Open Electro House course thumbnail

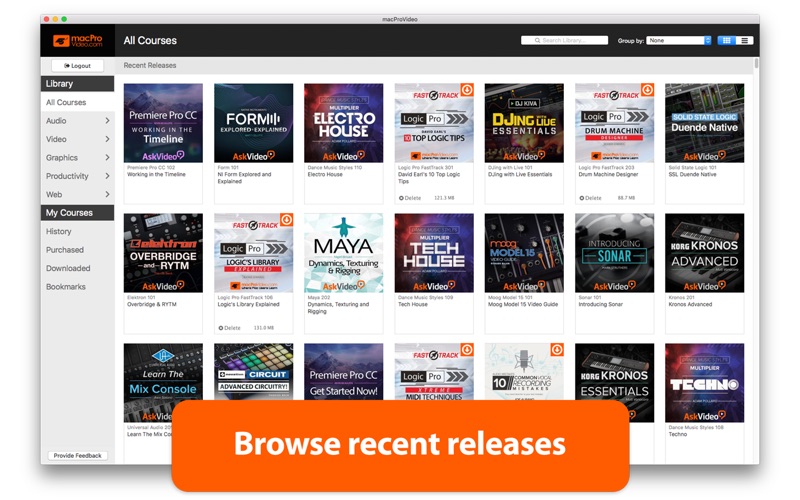click(x=343, y=123)
